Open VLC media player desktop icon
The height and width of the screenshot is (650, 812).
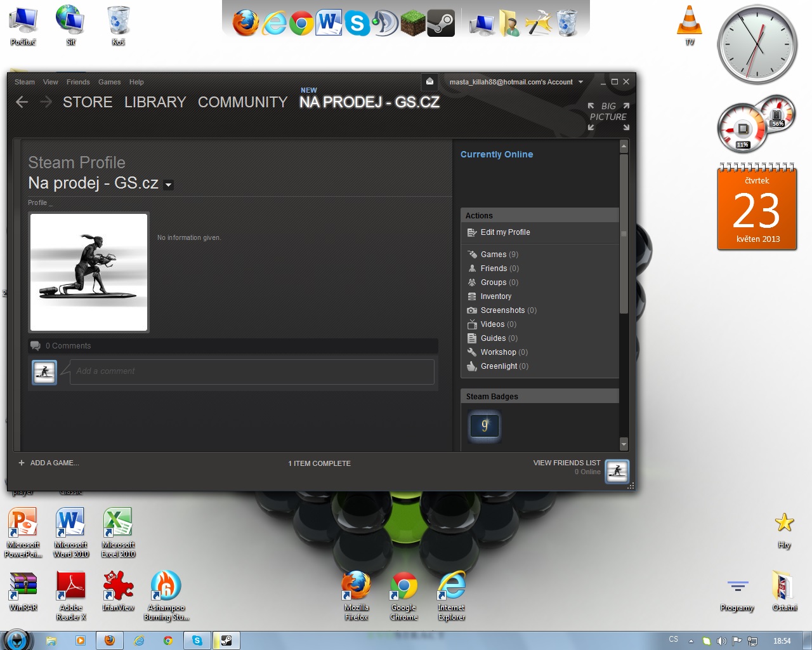click(x=690, y=22)
